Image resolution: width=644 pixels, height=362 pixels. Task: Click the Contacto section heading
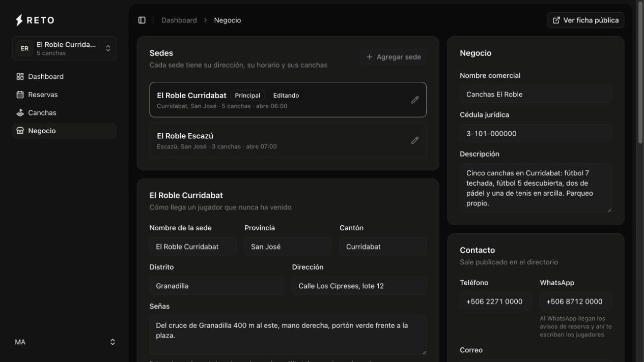tap(477, 250)
